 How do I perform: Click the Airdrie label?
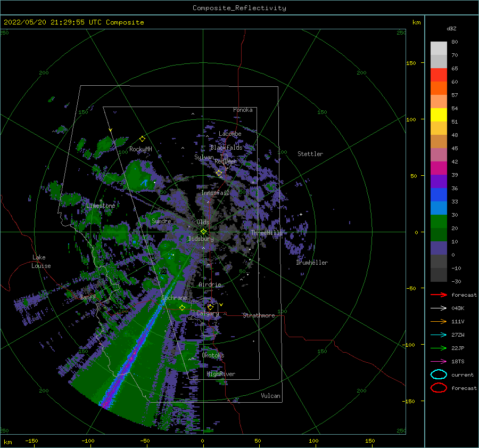210,284
